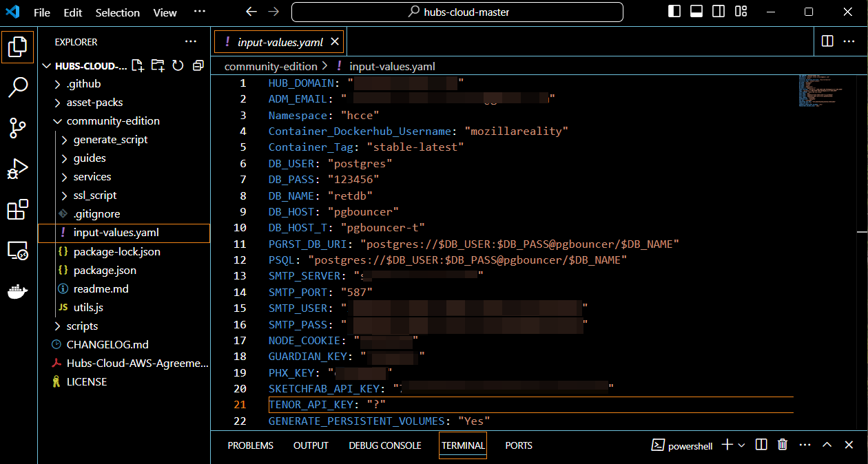Open Explorer views and more actions menu

pos(191,42)
